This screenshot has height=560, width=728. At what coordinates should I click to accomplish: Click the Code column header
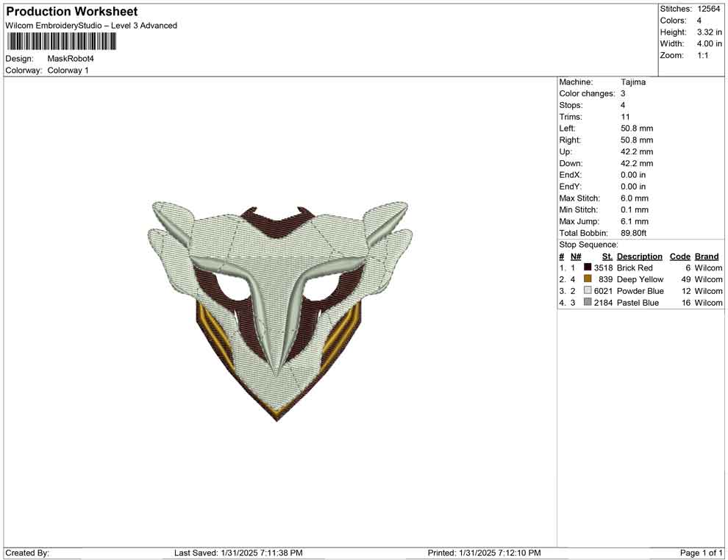[680, 256]
